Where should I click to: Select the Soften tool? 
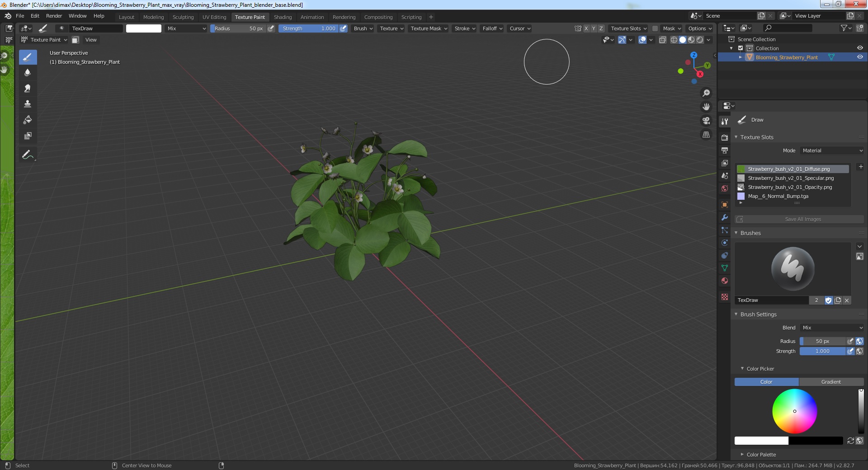coord(28,73)
